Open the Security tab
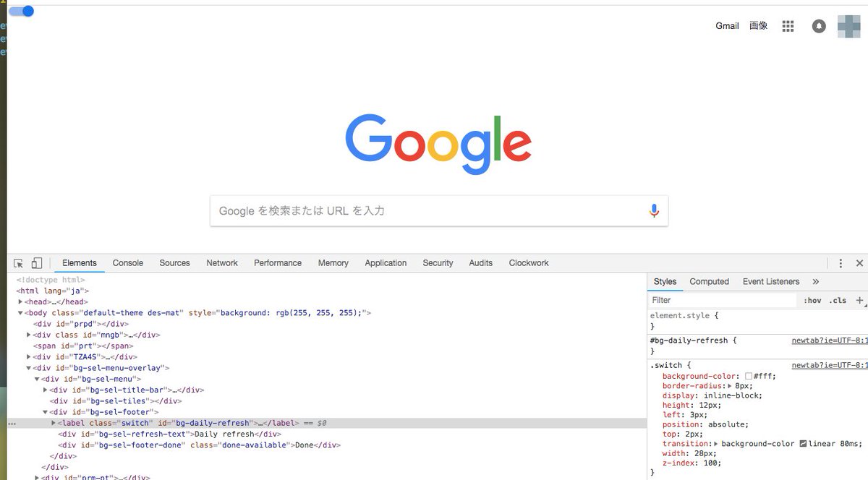868x480 pixels. 438,263
